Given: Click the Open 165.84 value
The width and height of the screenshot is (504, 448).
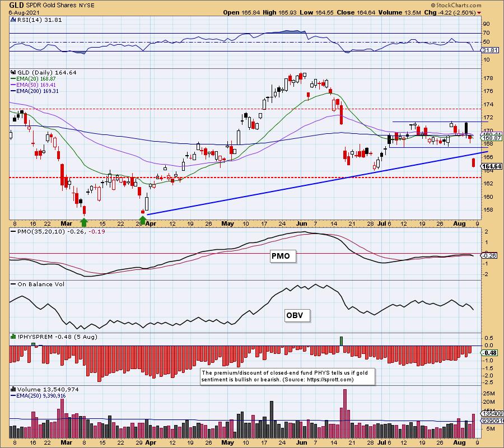Looking at the screenshot, I should coord(241,12).
